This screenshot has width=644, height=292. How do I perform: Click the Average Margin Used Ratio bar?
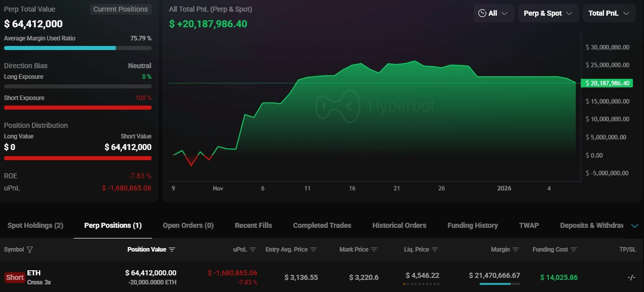tap(77, 48)
